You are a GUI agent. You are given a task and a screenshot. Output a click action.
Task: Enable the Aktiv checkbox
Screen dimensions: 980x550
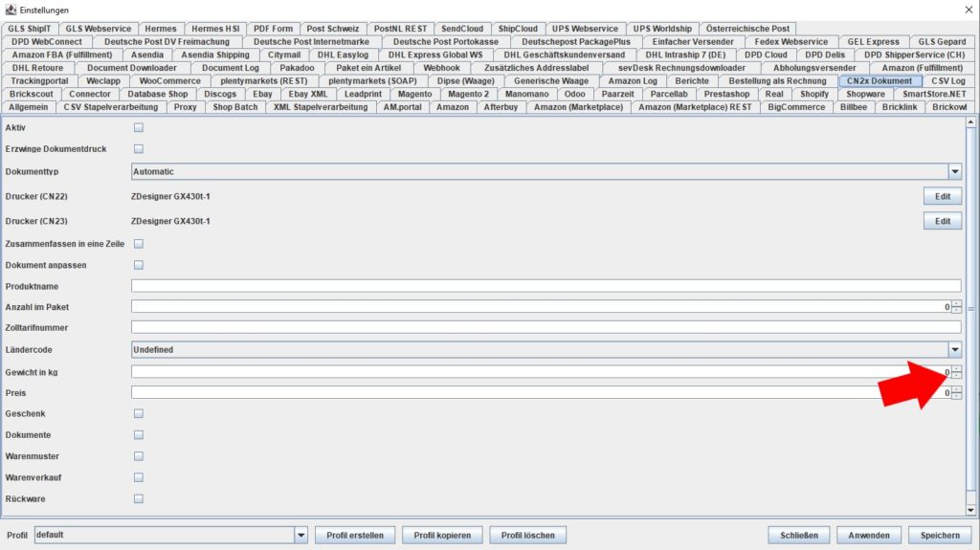point(139,127)
